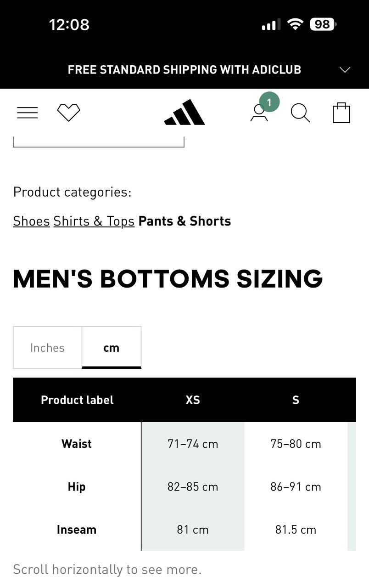369x588 pixels.
Task: Open the Shoes size category
Action: 31,221
